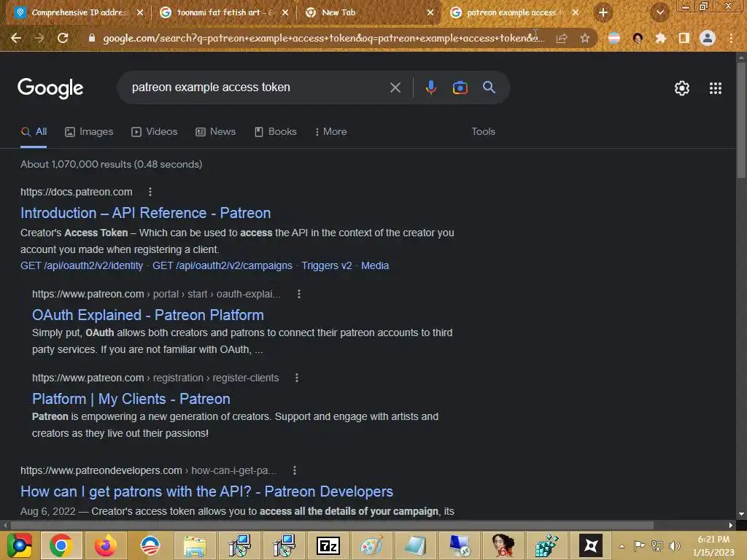Click the vertical page scrollbar
The image size is (747, 560).
point(741,120)
